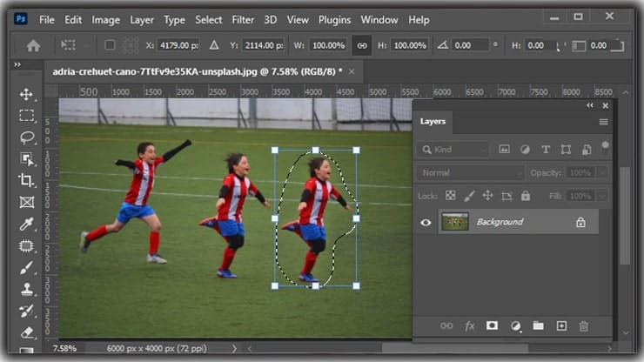Image resolution: width=644 pixels, height=362 pixels.
Task: Toggle the reference point checkbox
Action: (x=110, y=44)
